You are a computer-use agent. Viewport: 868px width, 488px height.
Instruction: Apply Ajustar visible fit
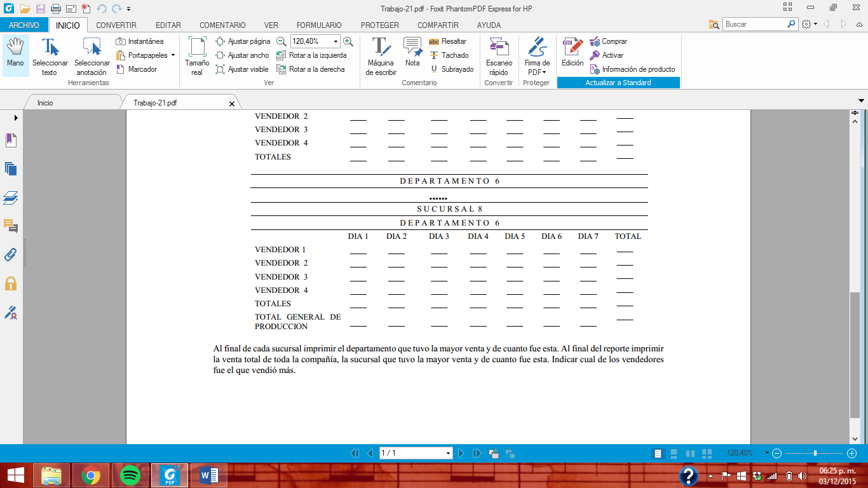pyautogui.click(x=242, y=69)
